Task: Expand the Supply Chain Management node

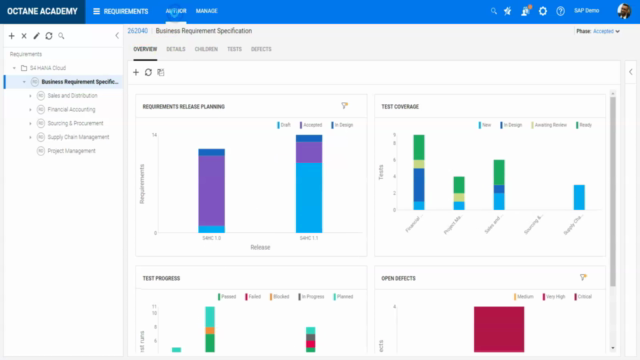Action: pos(30,137)
